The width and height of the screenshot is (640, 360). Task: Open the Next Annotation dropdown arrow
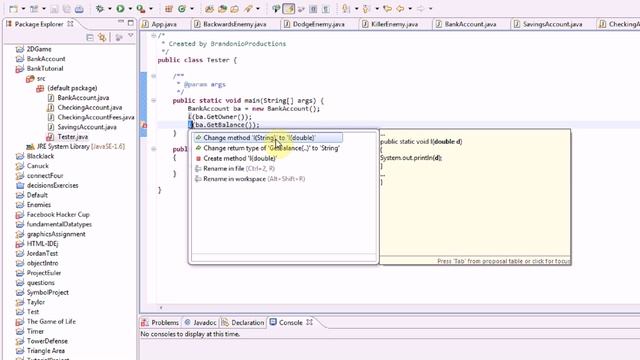pos(356,9)
